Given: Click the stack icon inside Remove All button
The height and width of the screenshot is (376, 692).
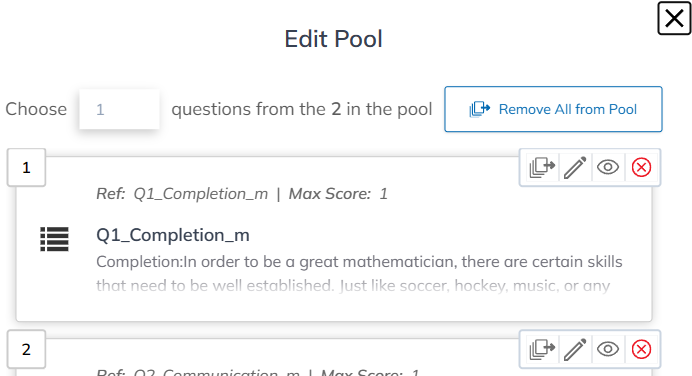Looking at the screenshot, I should [480, 109].
